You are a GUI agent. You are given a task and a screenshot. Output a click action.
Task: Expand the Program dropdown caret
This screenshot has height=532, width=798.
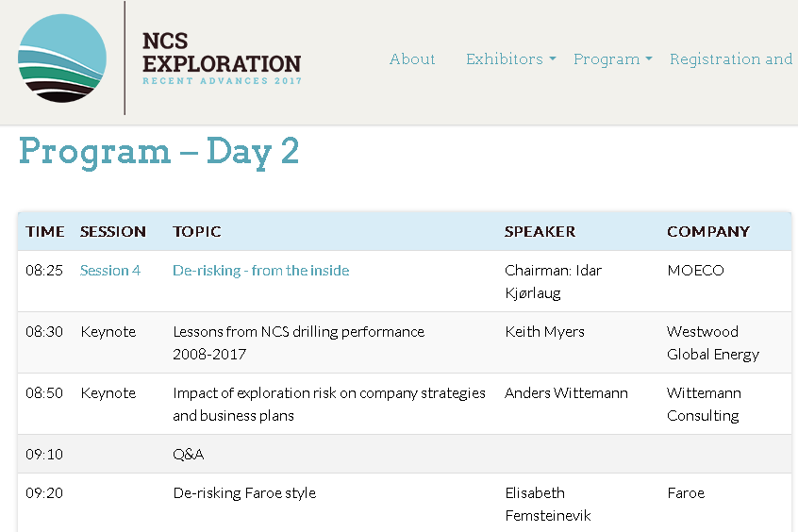[x=649, y=59]
